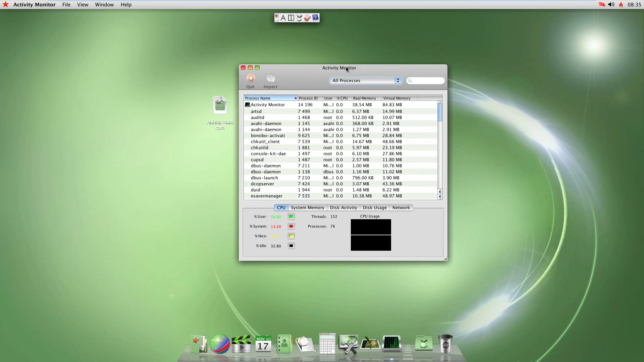
Task: Click the red notification icon beside the clock
Action: [621, 5]
